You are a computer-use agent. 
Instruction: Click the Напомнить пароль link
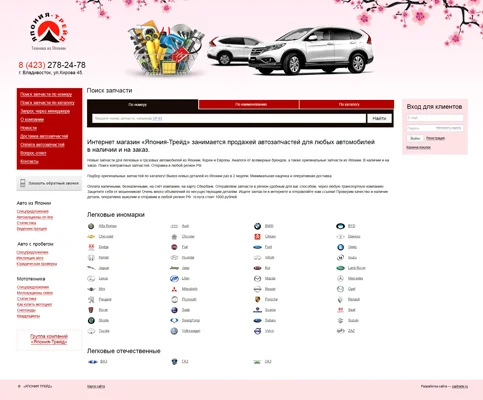448,128
